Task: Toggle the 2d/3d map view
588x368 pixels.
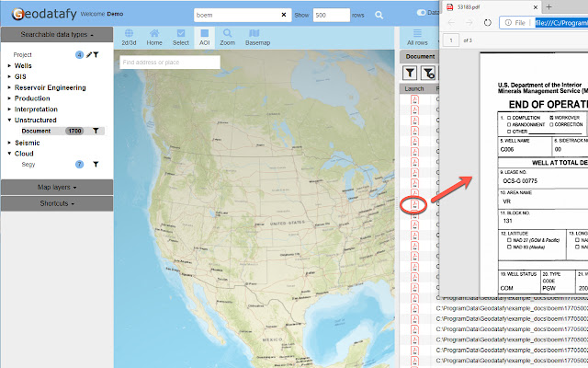Action: (129, 38)
